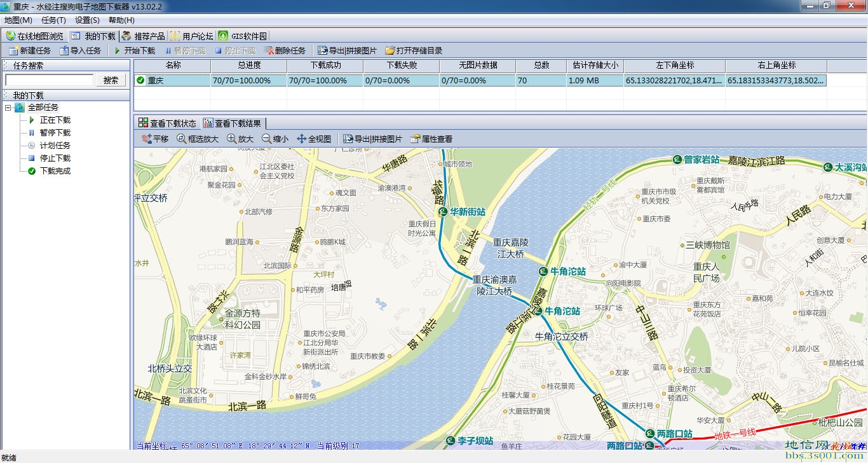This screenshot has height=463, width=868.
Task: Click the 停止下载 stop button
Action: (235, 50)
